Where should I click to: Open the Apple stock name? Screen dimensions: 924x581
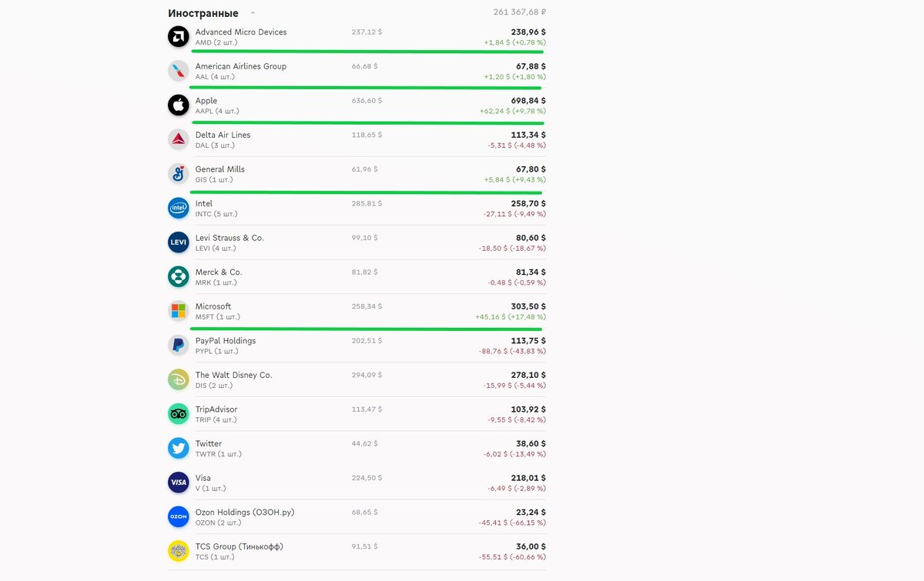click(x=206, y=101)
